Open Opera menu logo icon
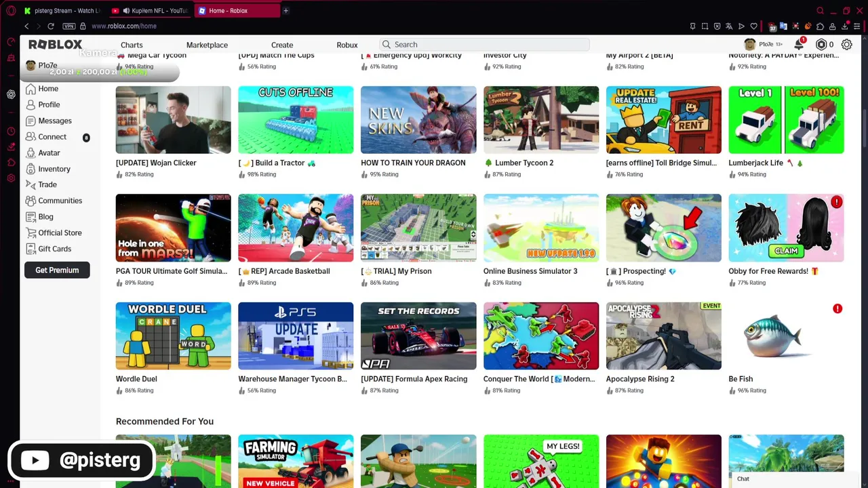This screenshot has height=488, width=868. pos(11,10)
